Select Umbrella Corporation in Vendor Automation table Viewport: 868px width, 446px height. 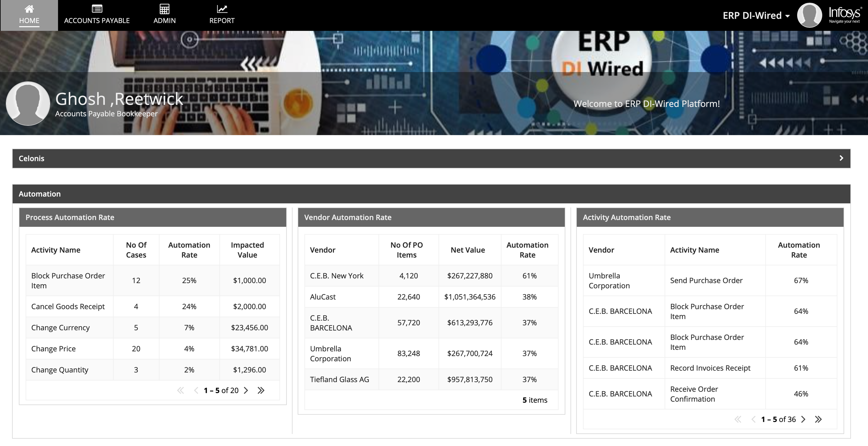330,353
